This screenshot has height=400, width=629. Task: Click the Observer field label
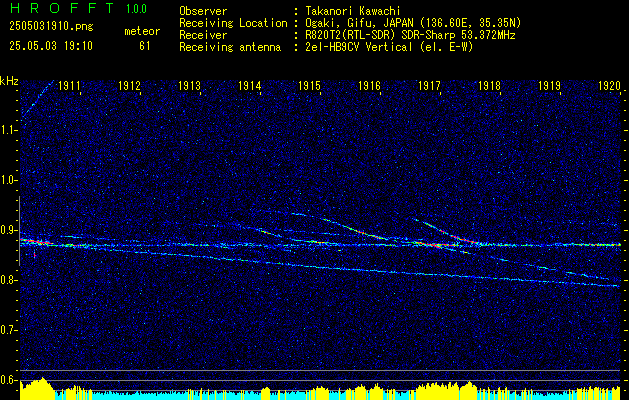pos(203,11)
